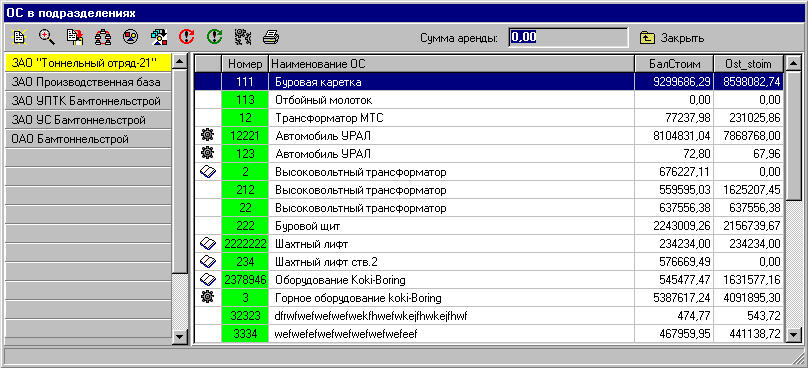Image resolution: width=808 pixels, height=368 pixels.
Task: Click the magnifier search icon
Action: (x=47, y=37)
